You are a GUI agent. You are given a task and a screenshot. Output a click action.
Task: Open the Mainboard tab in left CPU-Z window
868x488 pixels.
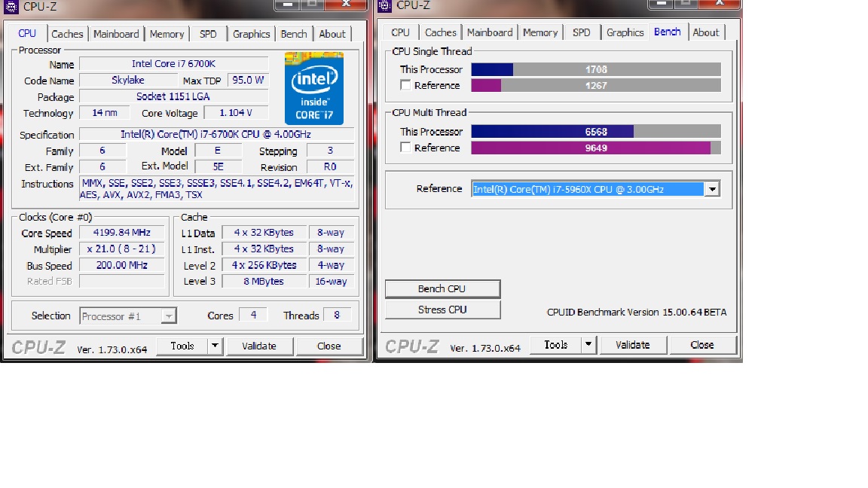[116, 34]
